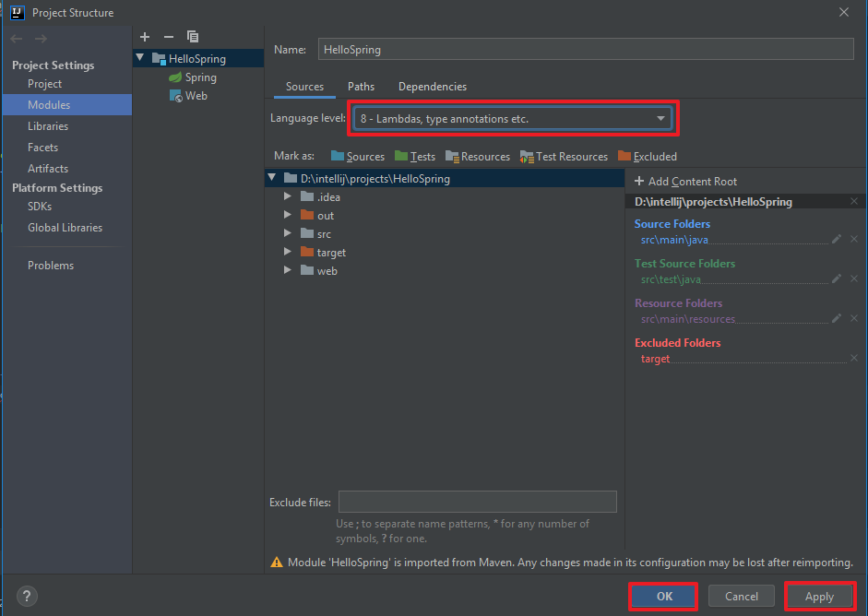Mark folder as Resources
868x616 pixels.
click(477, 157)
